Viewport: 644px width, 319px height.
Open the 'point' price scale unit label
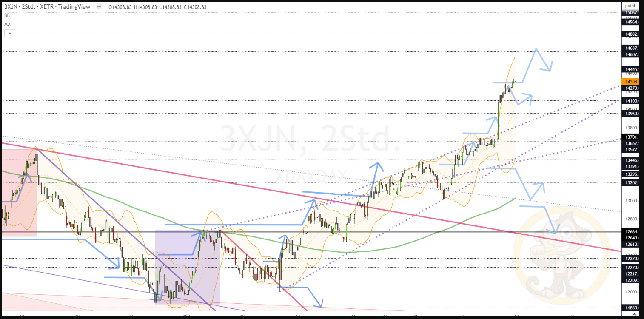630,6
